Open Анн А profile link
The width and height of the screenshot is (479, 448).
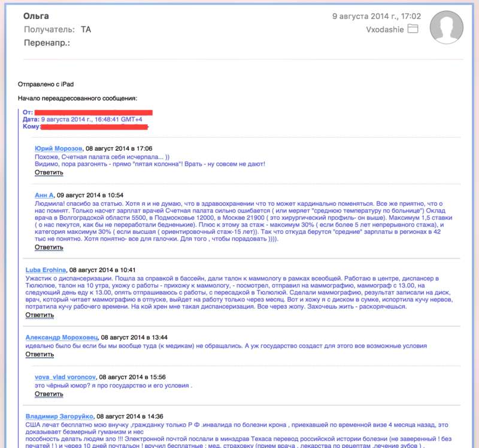(44, 196)
